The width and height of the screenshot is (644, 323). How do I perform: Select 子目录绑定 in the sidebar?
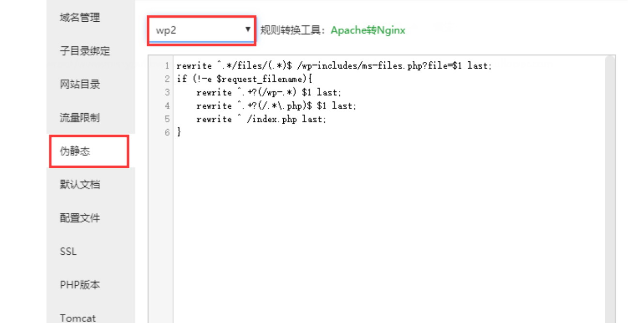pyautogui.click(x=84, y=51)
